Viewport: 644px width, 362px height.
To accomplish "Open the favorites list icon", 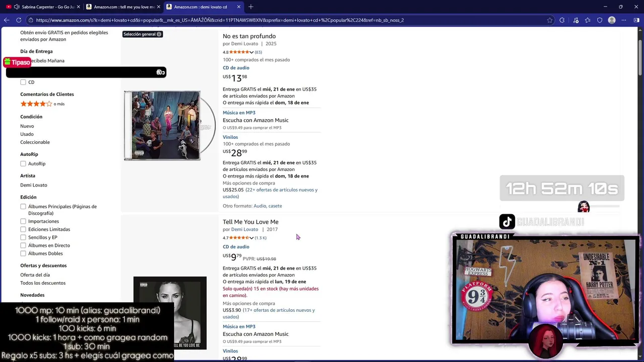I will point(588,20).
